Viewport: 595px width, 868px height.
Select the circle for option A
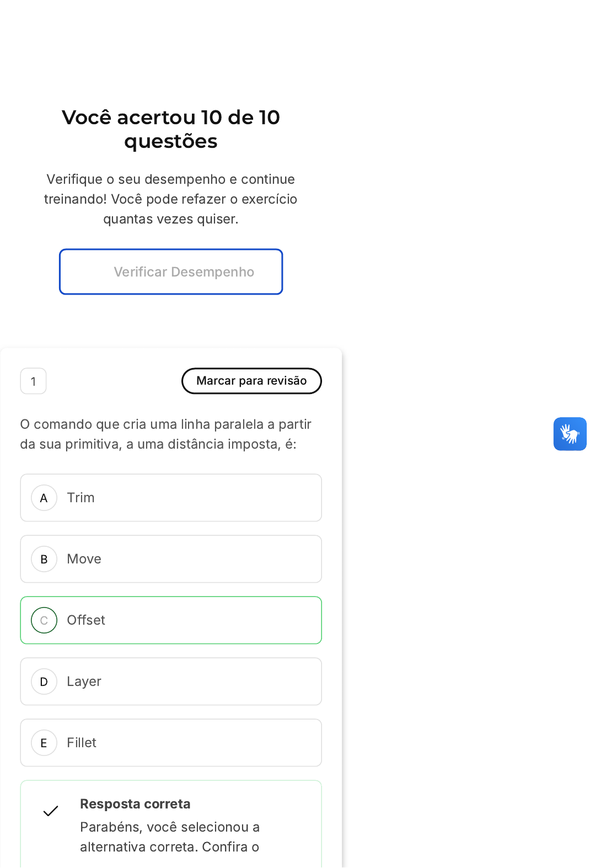click(x=44, y=498)
